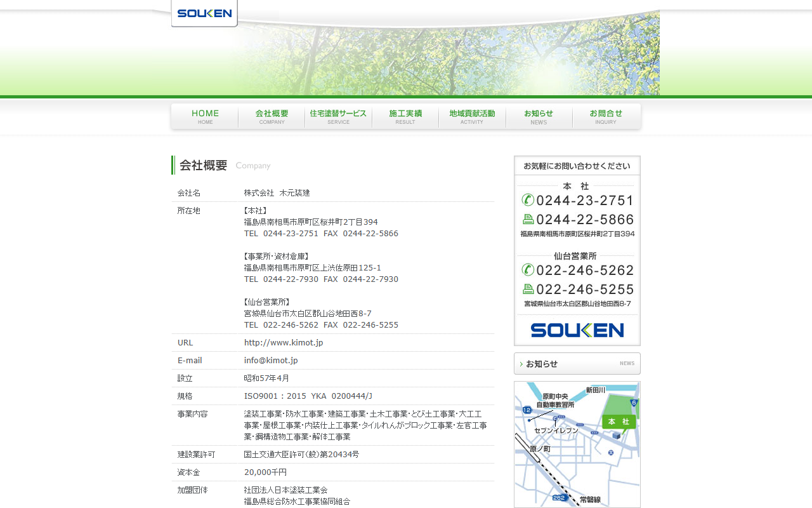812x508 pixels.
Task: Click the 福島県南相馬市原町区上渋佐原田125-1 address
Action: coord(313,268)
